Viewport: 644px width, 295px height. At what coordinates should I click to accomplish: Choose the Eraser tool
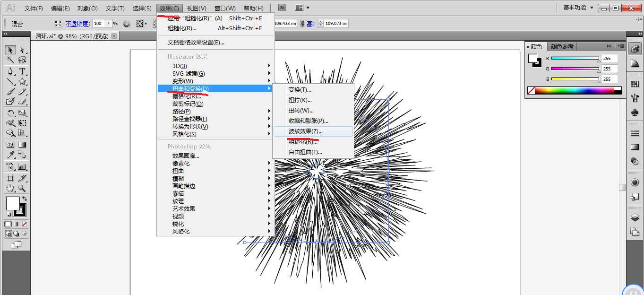[x=22, y=101]
